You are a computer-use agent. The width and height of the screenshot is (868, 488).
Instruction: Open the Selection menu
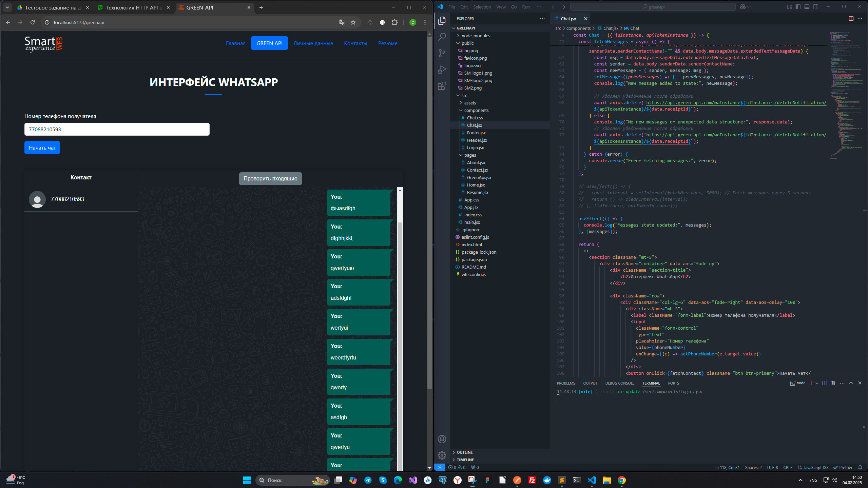click(482, 7)
